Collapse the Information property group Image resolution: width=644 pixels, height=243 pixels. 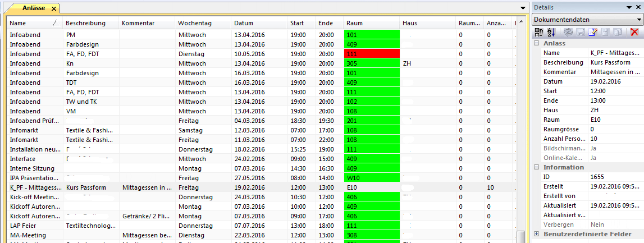coord(537,167)
